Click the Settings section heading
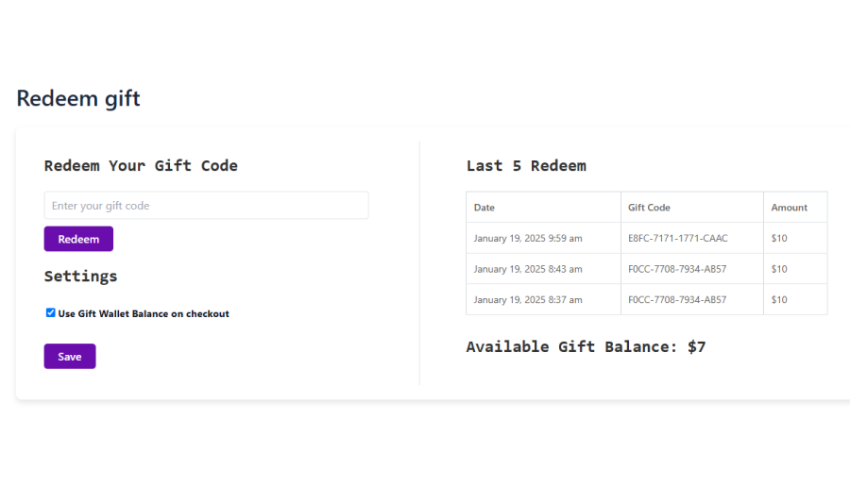Screen dimensions: 850x504 pos(80,277)
